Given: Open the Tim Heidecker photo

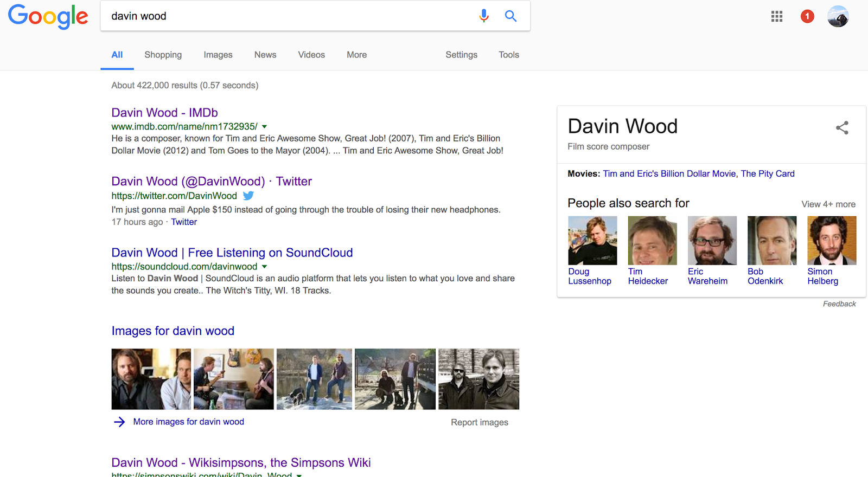Looking at the screenshot, I should 653,241.
